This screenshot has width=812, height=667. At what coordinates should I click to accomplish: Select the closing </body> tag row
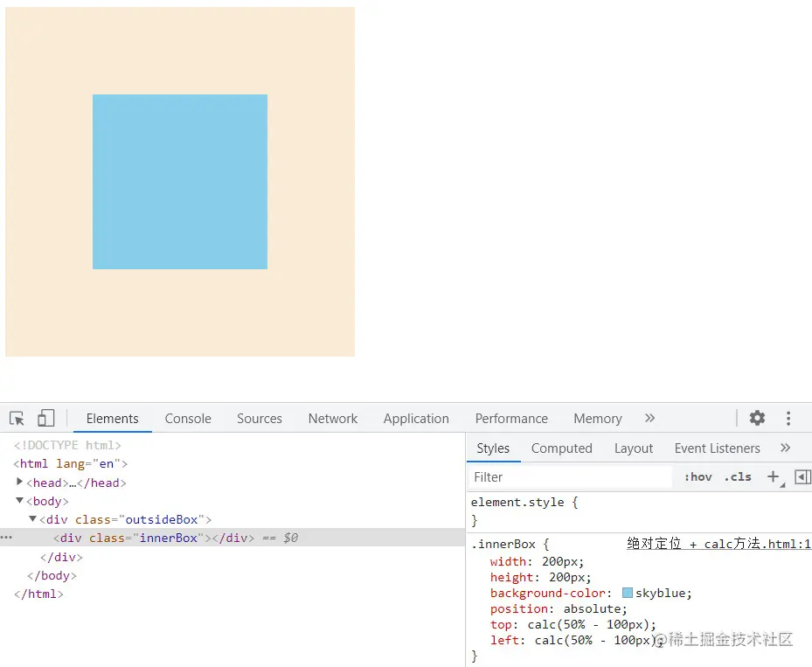52,575
